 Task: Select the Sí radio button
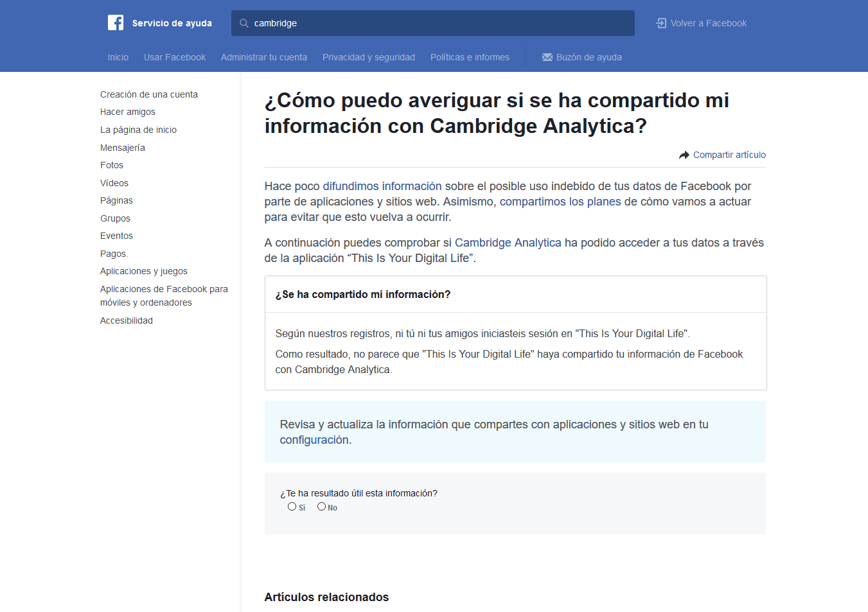click(x=292, y=506)
